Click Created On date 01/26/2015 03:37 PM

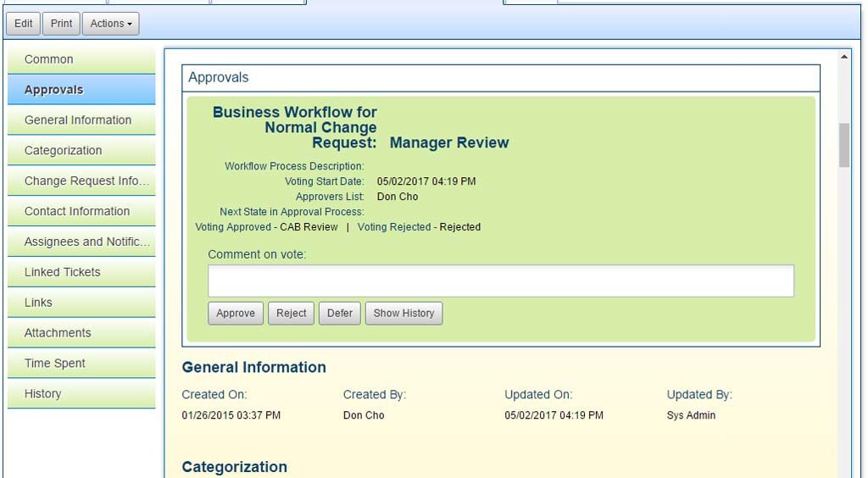click(x=231, y=415)
